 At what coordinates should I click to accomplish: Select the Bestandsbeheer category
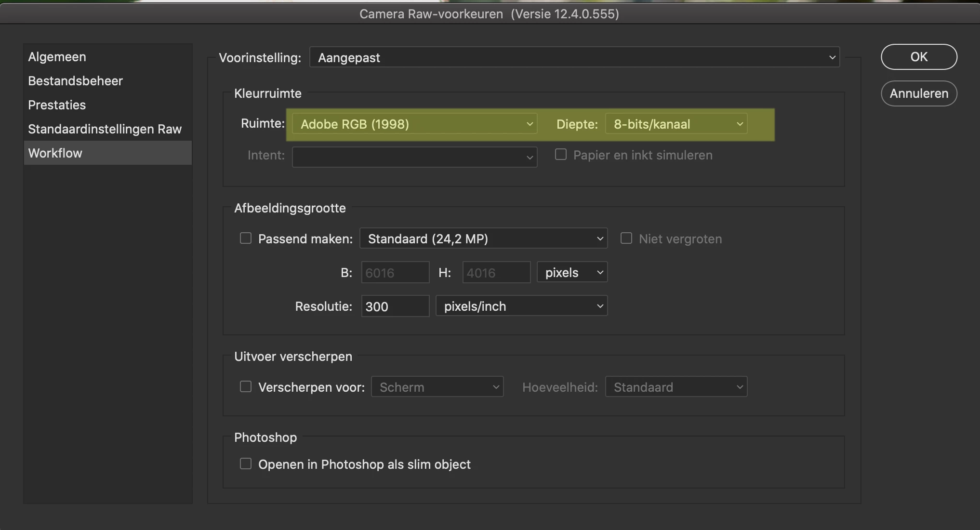[75, 81]
